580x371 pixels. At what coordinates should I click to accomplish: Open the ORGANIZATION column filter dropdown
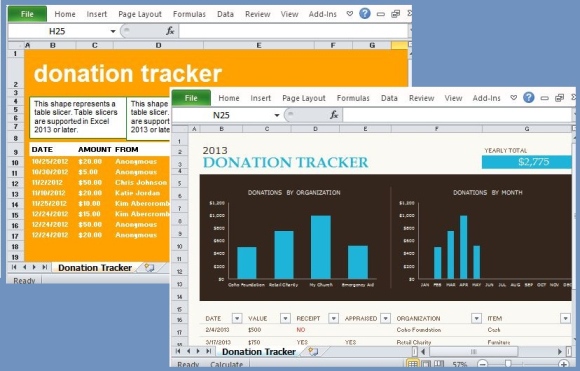(x=476, y=318)
